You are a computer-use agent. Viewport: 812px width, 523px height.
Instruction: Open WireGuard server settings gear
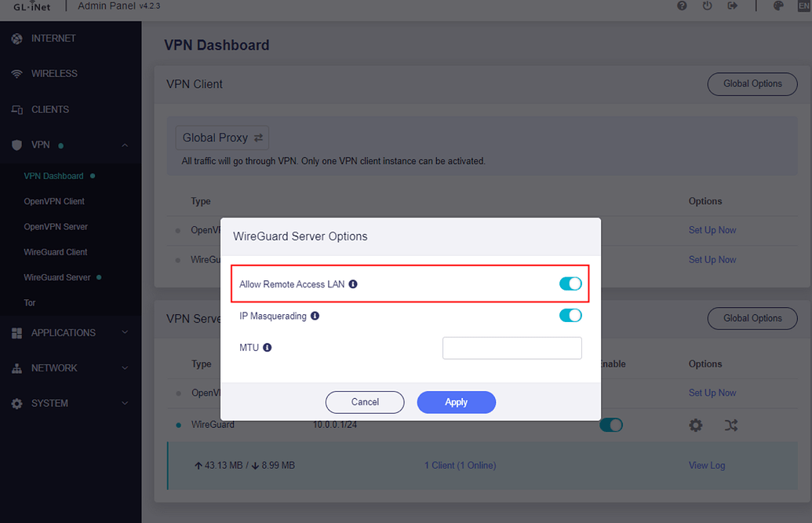click(x=695, y=425)
